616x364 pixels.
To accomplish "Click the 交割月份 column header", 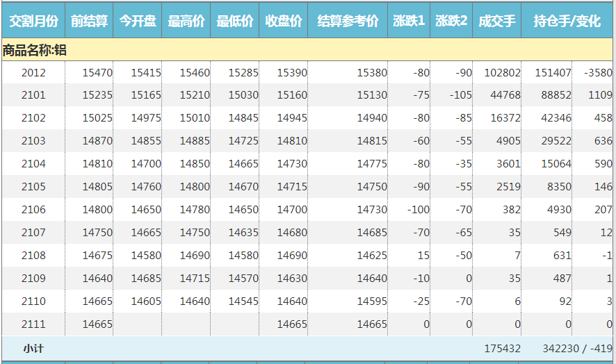I will tap(33, 22).
